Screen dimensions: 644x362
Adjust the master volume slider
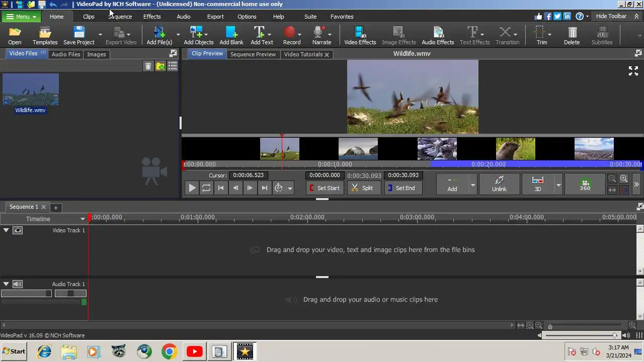(x=582, y=335)
